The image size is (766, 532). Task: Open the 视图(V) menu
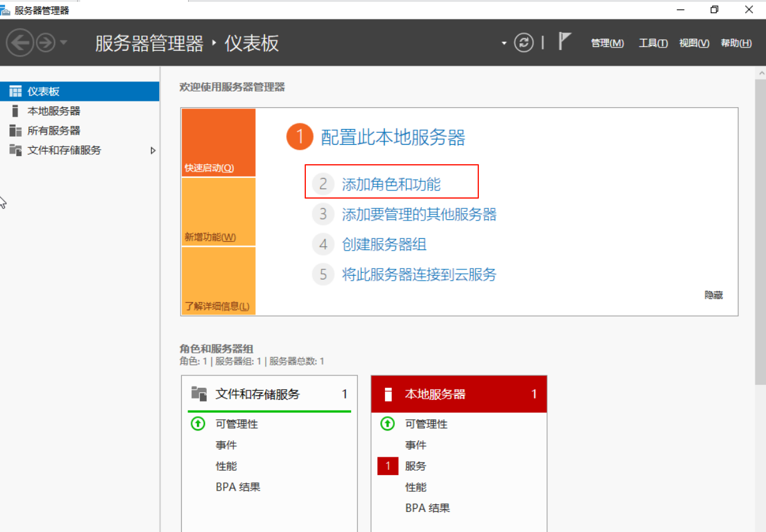[x=695, y=43]
